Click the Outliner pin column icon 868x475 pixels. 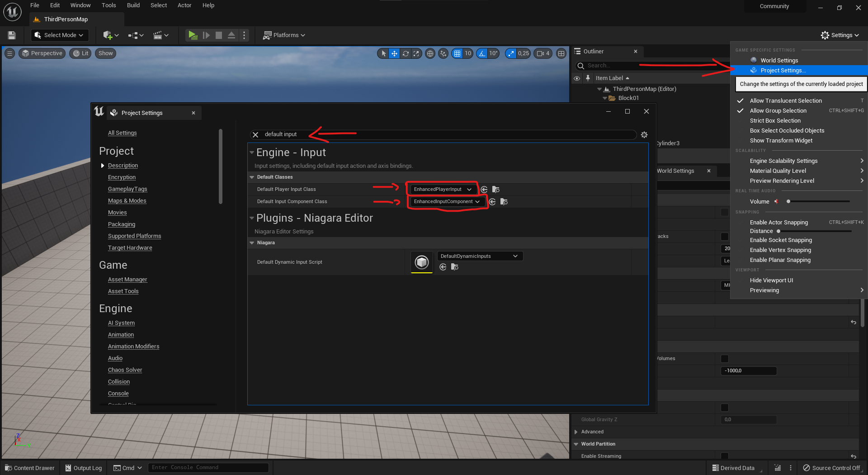point(588,78)
